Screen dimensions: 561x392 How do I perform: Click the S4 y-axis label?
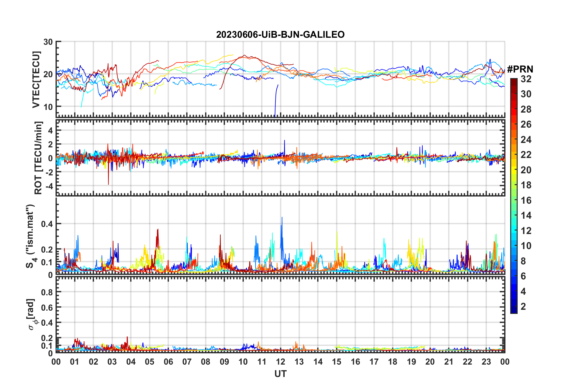click(x=31, y=236)
